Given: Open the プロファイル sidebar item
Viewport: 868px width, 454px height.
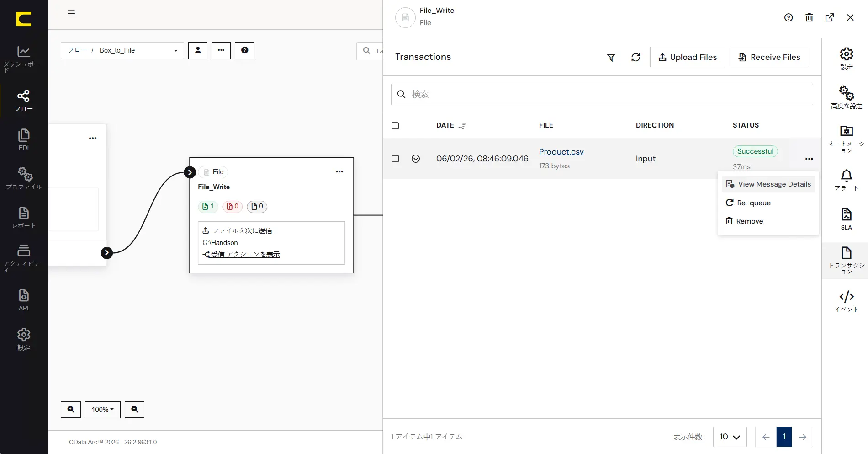Looking at the screenshot, I should [24, 178].
